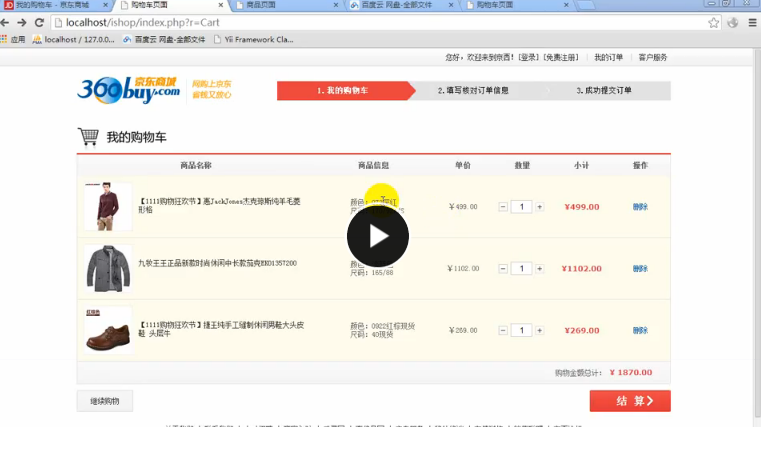Viewport: 761px width, 450px height.
Task: Open the 百度云 网盘-全部文件 bookmark
Action: coord(164,40)
